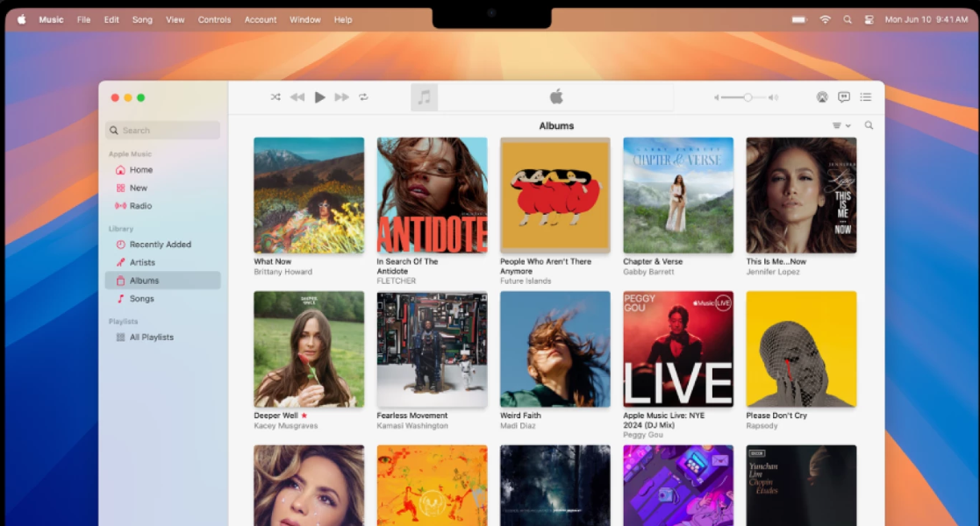This screenshot has height=526, width=980.
Task: Click the filter search icon above albums
Action: (869, 125)
